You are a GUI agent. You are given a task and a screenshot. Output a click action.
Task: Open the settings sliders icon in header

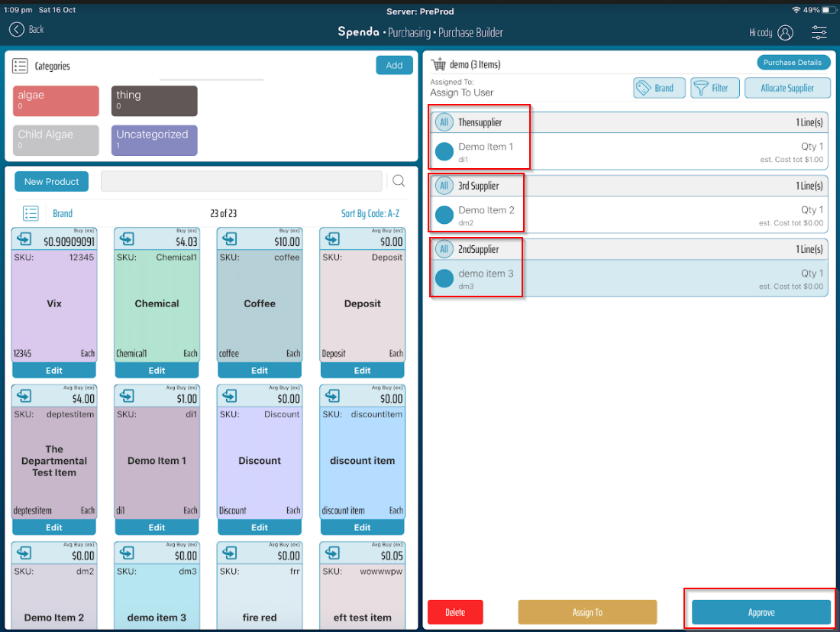tap(819, 33)
